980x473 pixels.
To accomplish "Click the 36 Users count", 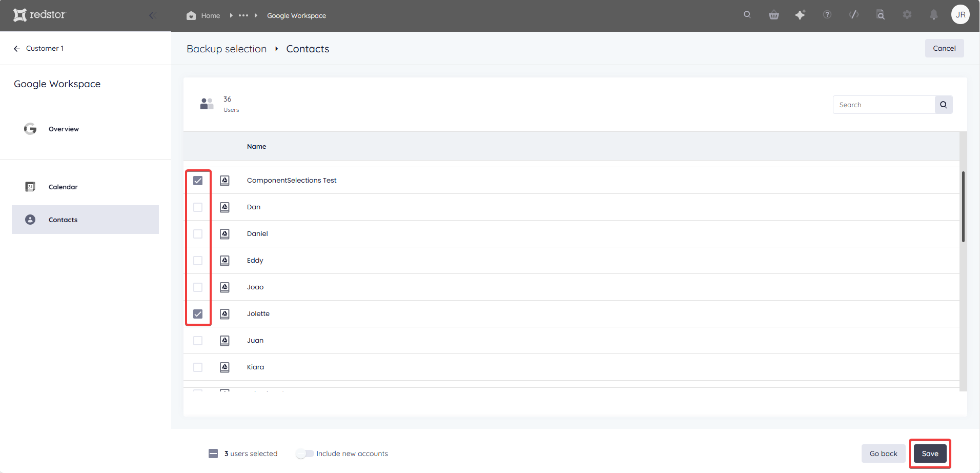I will 231,104.
